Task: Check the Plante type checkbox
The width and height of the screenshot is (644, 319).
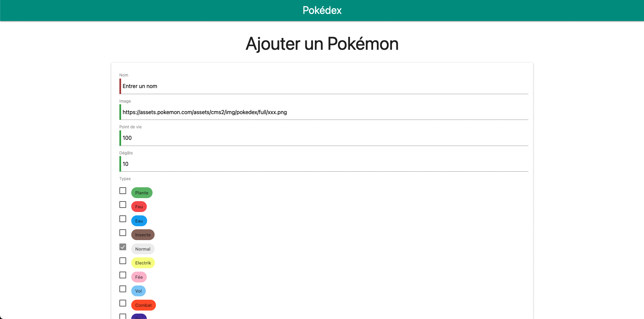Action: coord(123,191)
